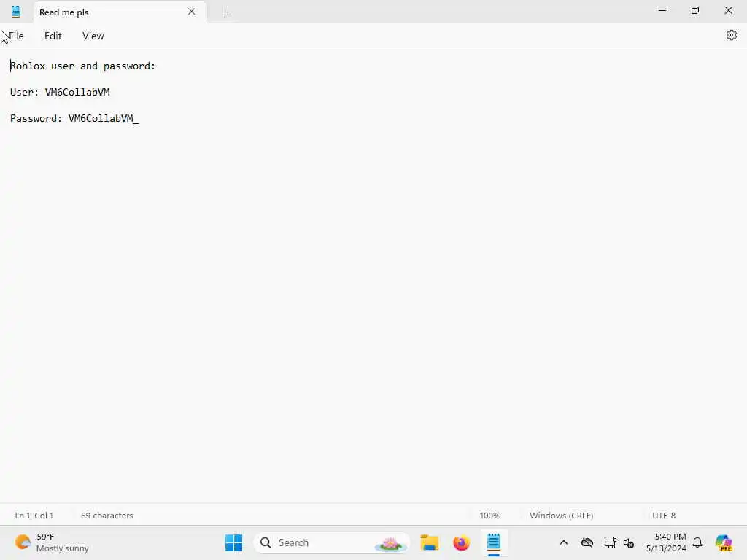Open File Explorer from taskbar
The width and height of the screenshot is (747, 560).
(429, 542)
